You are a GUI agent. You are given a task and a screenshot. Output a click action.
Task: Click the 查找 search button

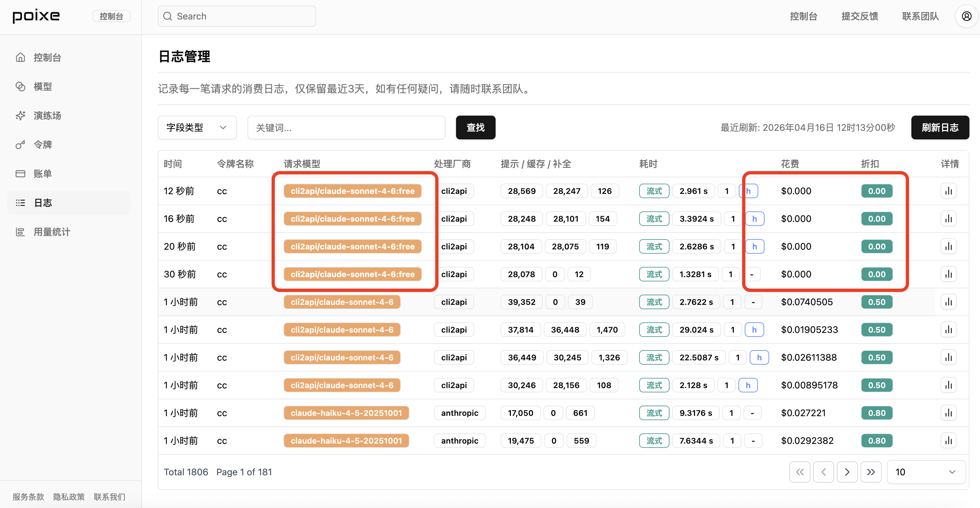pos(475,127)
